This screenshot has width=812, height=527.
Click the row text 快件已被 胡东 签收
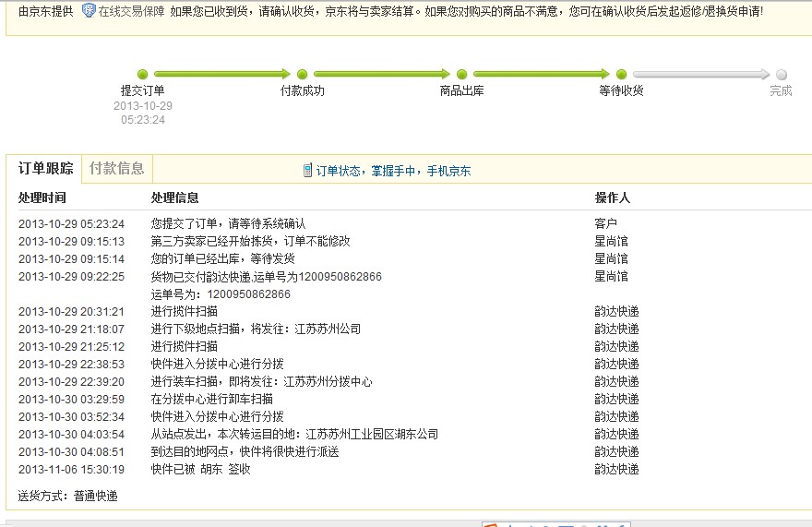[x=200, y=469]
